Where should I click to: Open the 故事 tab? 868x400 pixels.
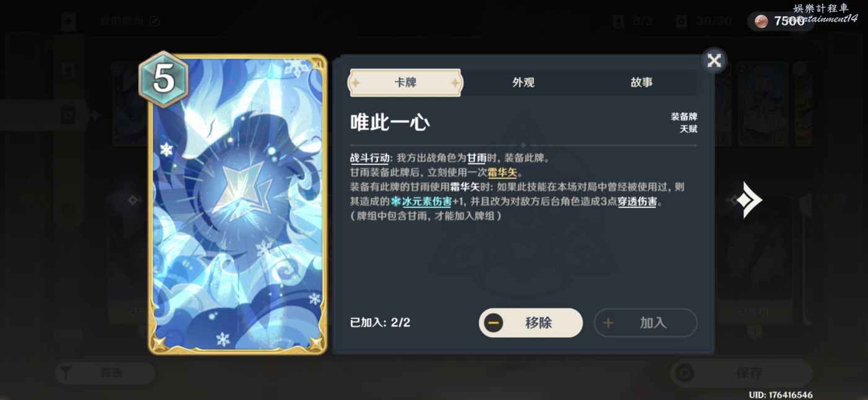coord(641,82)
